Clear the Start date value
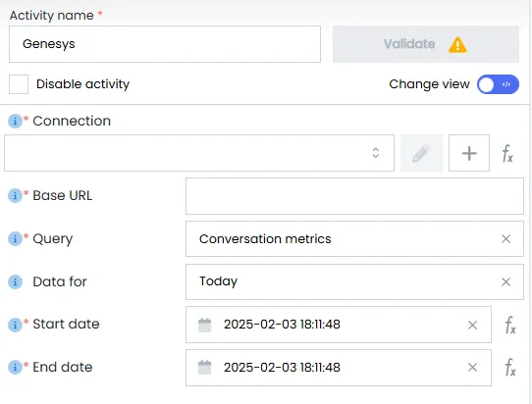The image size is (532, 404). coord(472,325)
